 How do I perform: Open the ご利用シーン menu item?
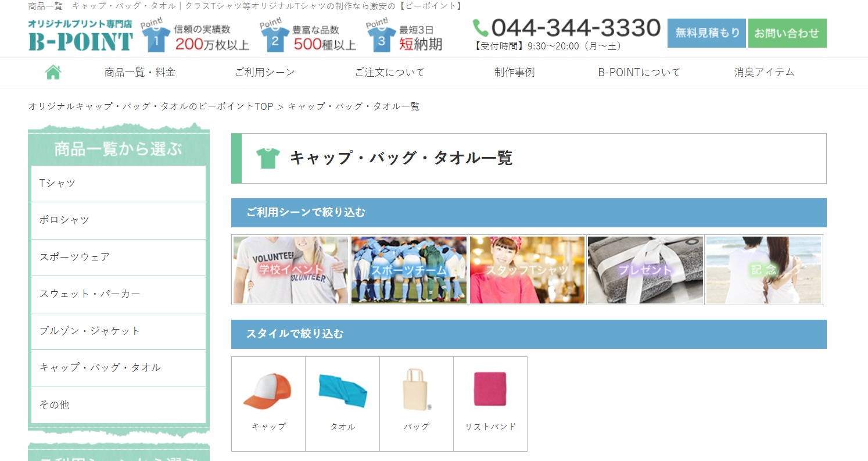tap(265, 73)
